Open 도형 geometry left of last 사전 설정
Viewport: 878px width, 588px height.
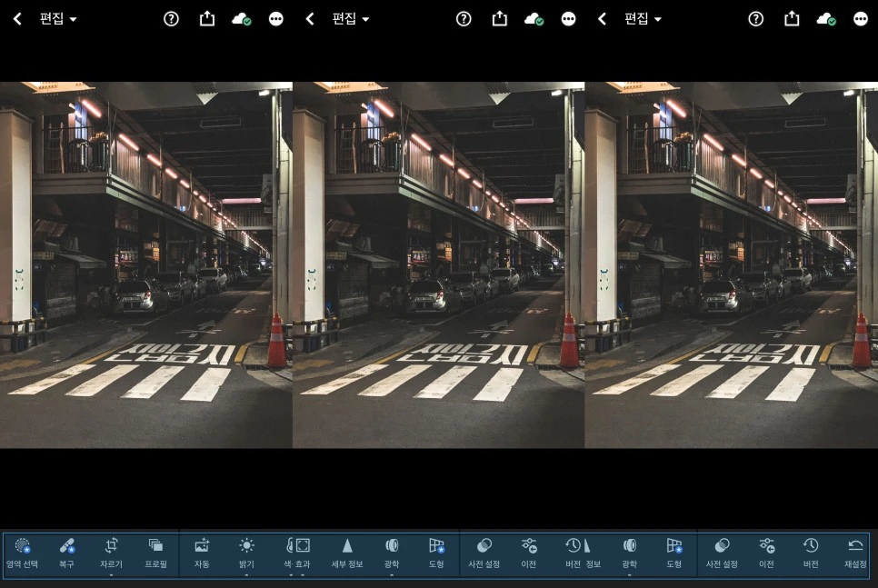(x=674, y=553)
